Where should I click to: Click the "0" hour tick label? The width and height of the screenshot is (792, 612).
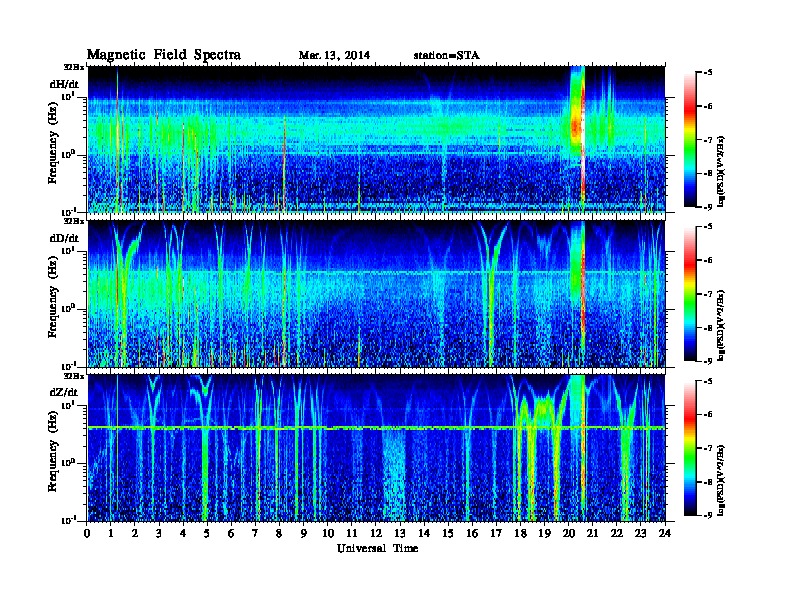pos(87,534)
